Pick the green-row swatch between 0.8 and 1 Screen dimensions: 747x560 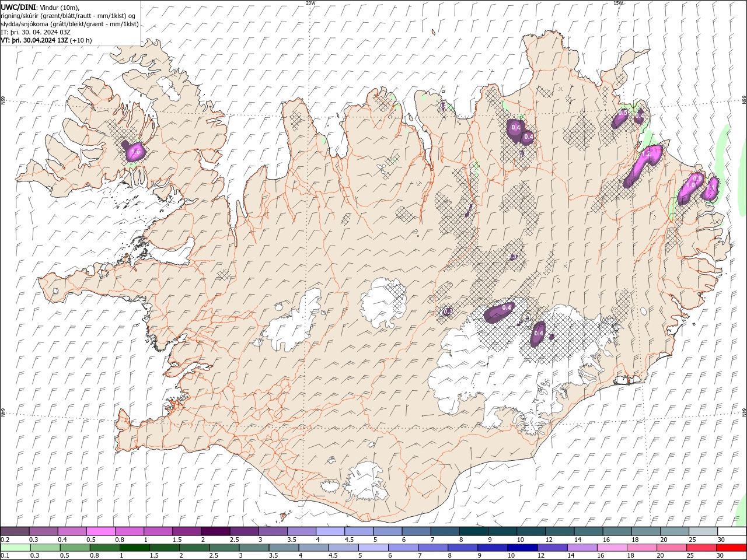pos(105,547)
